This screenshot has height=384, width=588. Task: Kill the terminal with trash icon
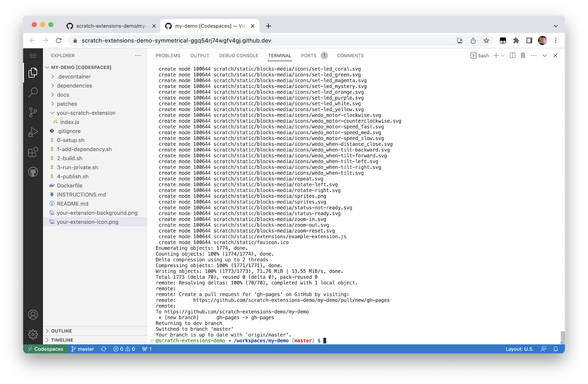[x=523, y=56]
